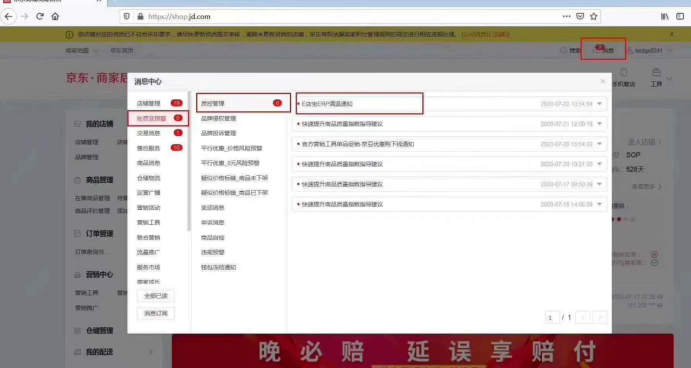Screen dimensions: 691x368
Task: Open 平行优惠_价格风险预警 subcategory
Action: click(x=231, y=148)
